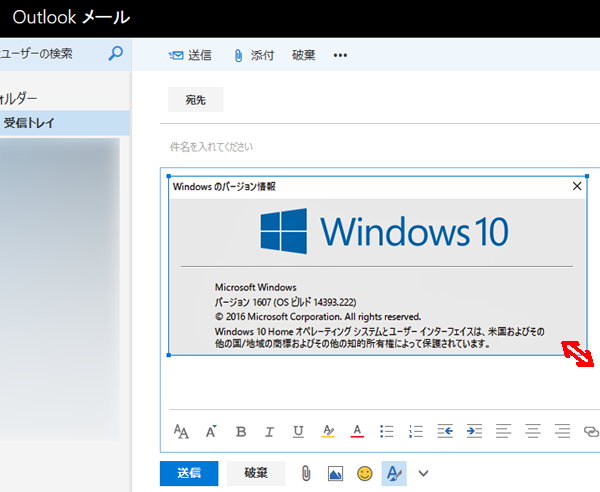Click the blue 送信 send button

click(189, 473)
